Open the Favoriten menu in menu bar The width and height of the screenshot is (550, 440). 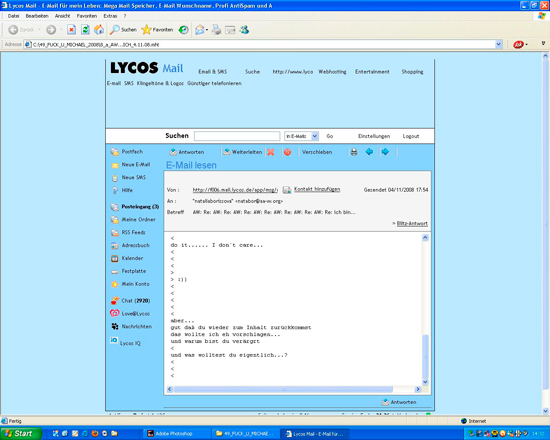(x=87, y=16)
